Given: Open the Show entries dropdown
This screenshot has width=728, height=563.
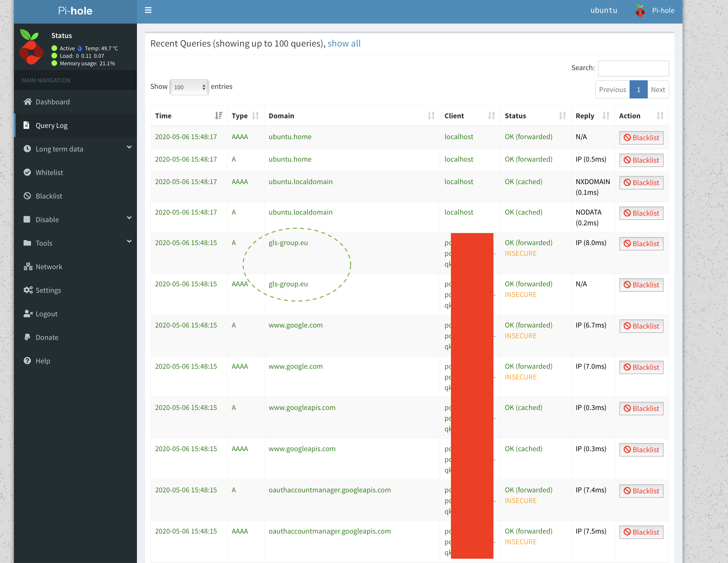Looking at the screenshot, I should [189, 87].
